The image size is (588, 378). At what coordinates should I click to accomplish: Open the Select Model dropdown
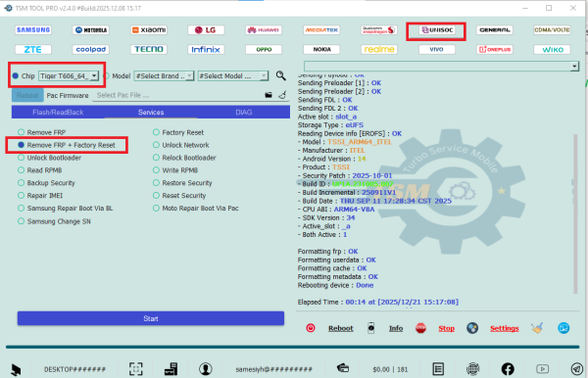(233, 76)
